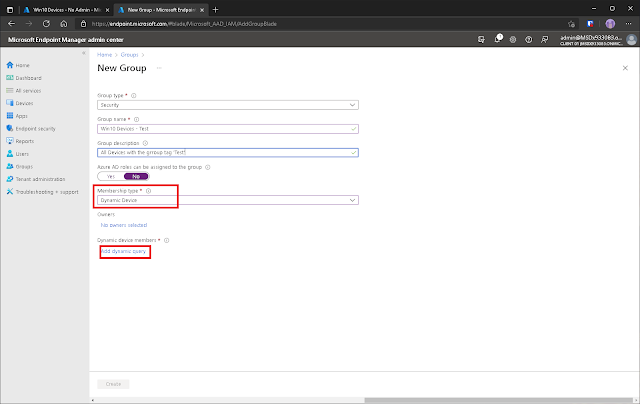Click the browser extension icon

click(x=590, y=24)
